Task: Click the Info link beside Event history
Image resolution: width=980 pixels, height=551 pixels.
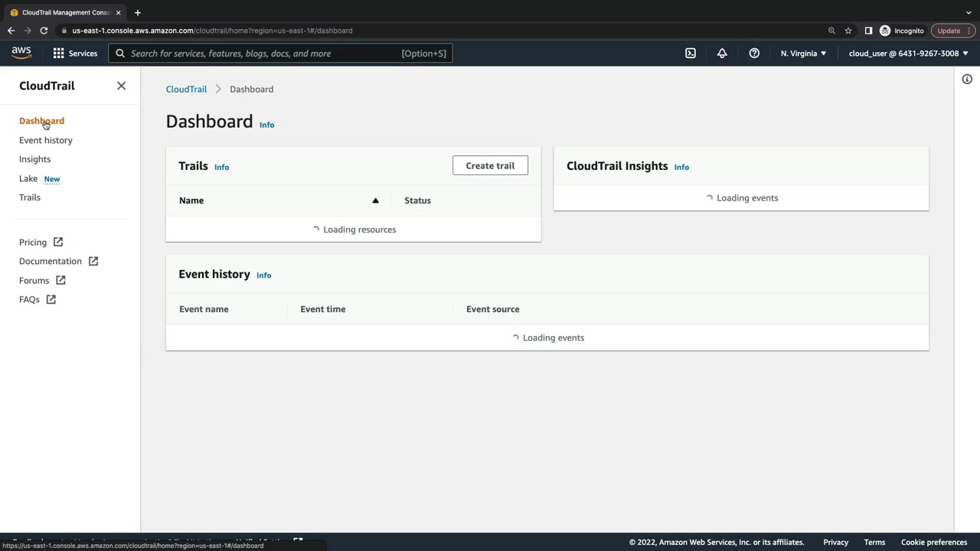Action: [263, 275]
